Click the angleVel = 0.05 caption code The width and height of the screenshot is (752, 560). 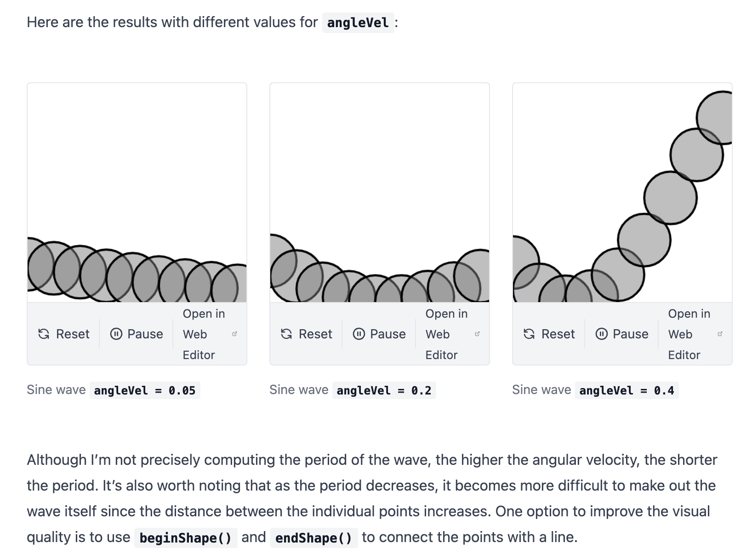pos(145,390)
